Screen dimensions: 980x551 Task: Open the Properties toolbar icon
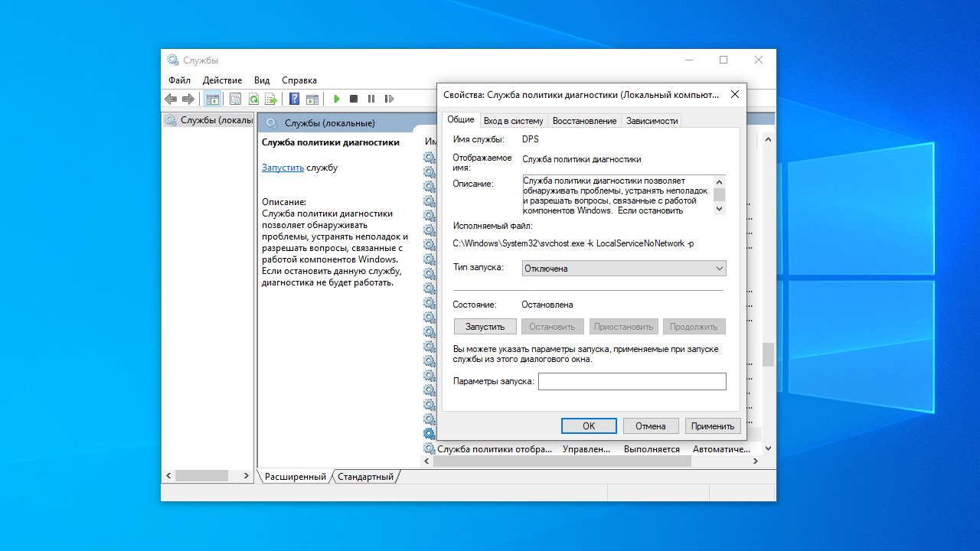(235, 99)
